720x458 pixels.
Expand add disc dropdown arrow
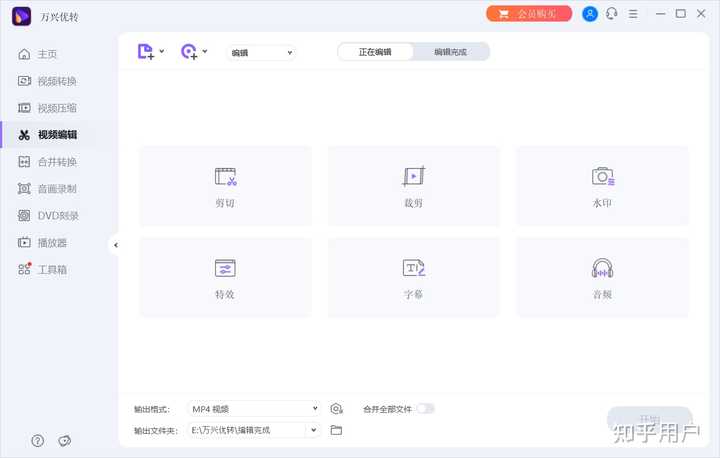[x=205, y=51]
